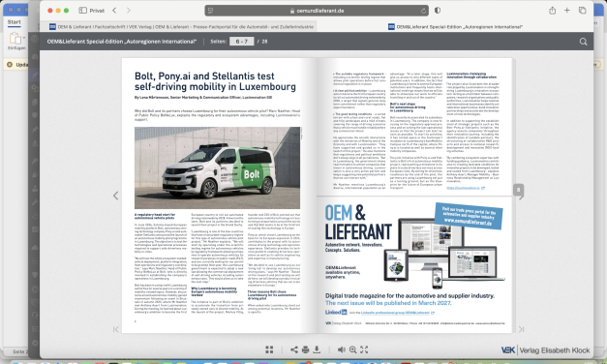This screenshot has width=607, height=364.
Task: Jump to the first page of the magazine
Action: (x=116, y=329)
